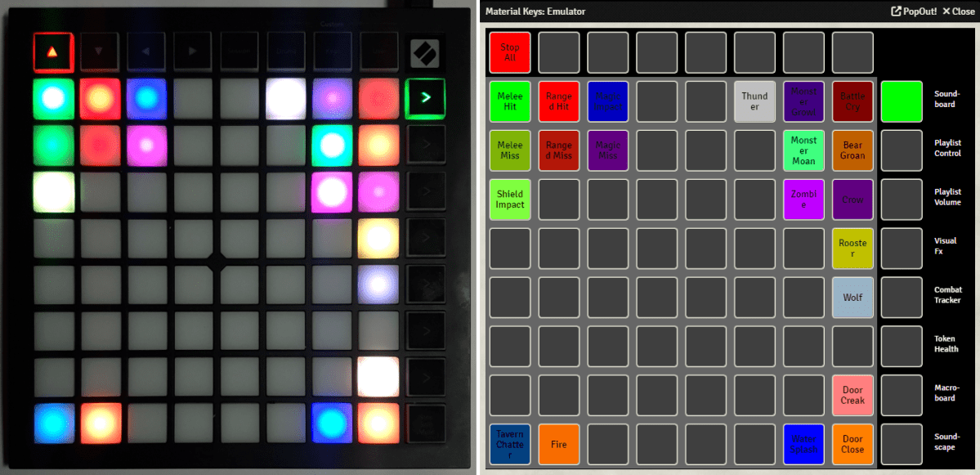Play the Door Close key
The height and width of the screenshot is (475, 980).
852,445
